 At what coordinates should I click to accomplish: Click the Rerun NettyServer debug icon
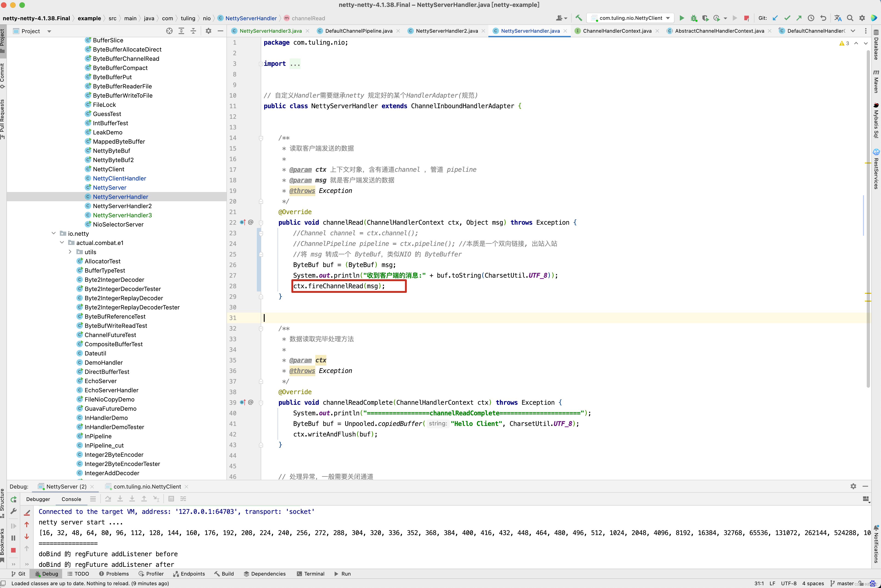(14, 499)
